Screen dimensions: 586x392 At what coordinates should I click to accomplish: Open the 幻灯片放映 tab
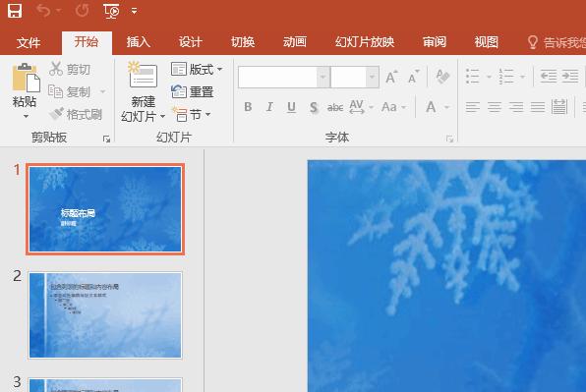point(365,42)
